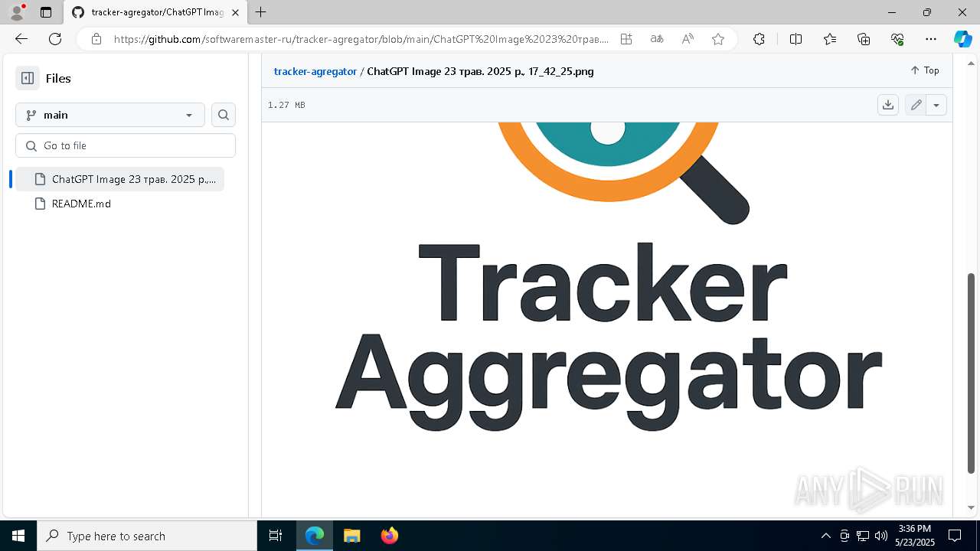Translate this page icon
Screen dimensions: 980x551
coord(657,39)
